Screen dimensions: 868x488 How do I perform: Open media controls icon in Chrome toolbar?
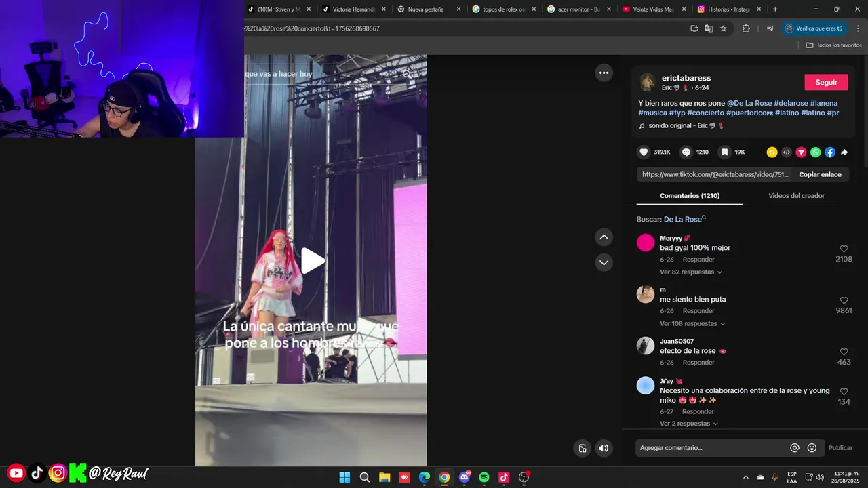pyautogui.click(x=770, y=28)
